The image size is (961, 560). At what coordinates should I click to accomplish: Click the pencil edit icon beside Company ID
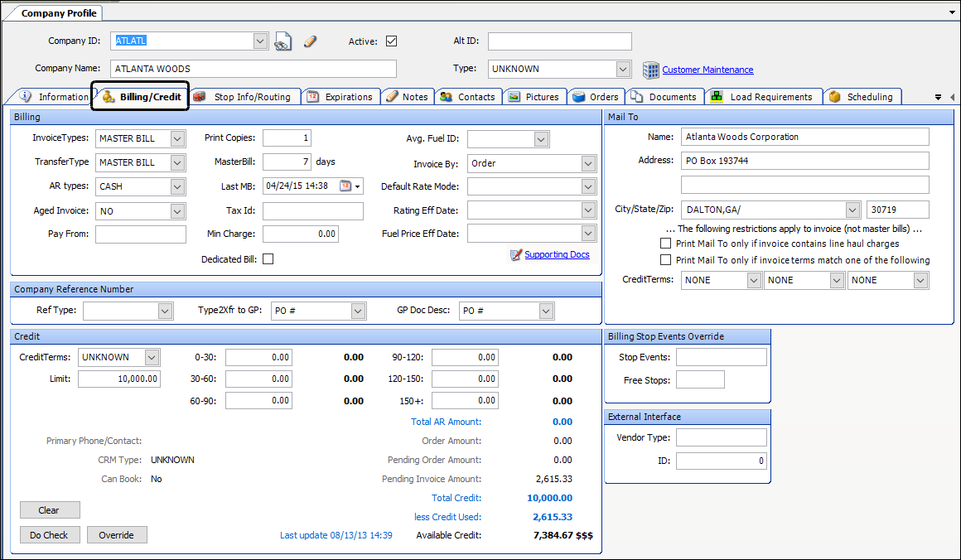pos(310,41)
